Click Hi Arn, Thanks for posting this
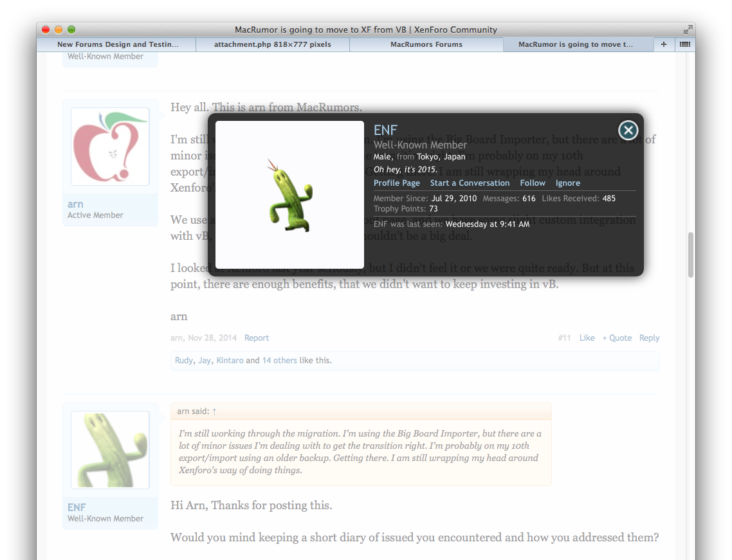 tap(251, 505)
